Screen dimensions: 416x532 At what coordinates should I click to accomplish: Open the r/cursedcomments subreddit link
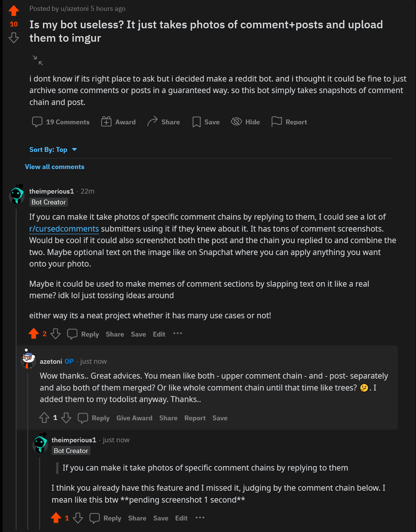64,229
